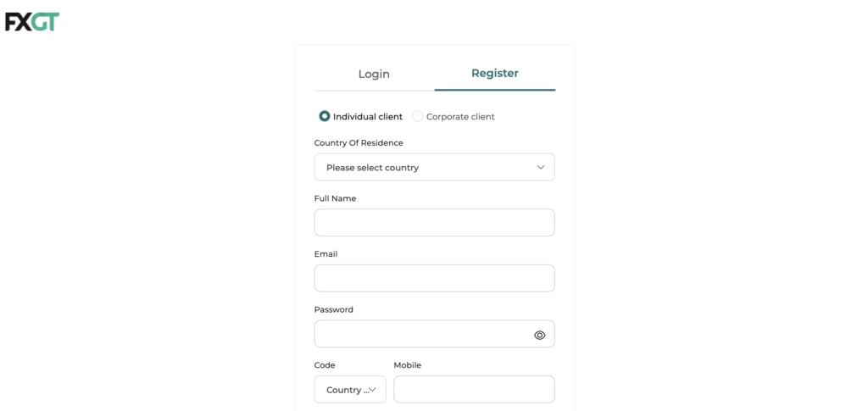The height and width of the screenshot is (411, 868).
Task: Click the Code field chevron arrow
Action: coord(372,390)
